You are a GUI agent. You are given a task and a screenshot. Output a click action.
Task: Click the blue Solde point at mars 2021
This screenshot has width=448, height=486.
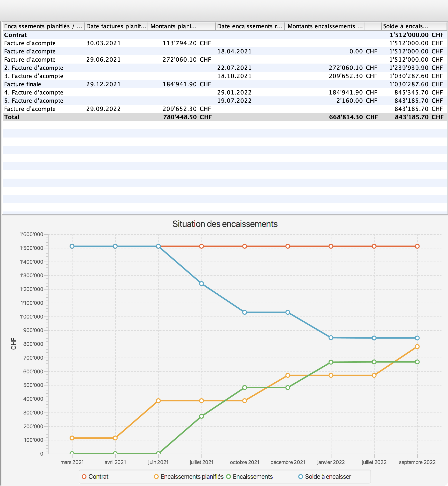coord(72,247)
